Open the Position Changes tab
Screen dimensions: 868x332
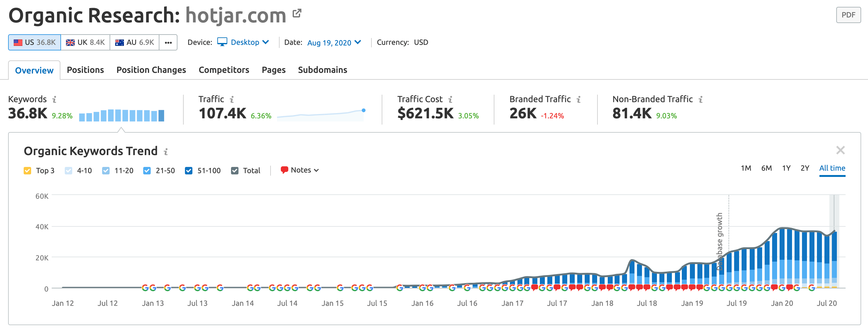(x=151, y=70)
